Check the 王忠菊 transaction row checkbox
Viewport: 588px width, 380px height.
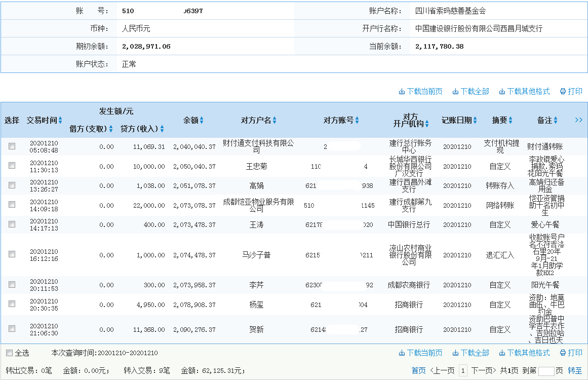pyautogui.click(x=12, y=165)
